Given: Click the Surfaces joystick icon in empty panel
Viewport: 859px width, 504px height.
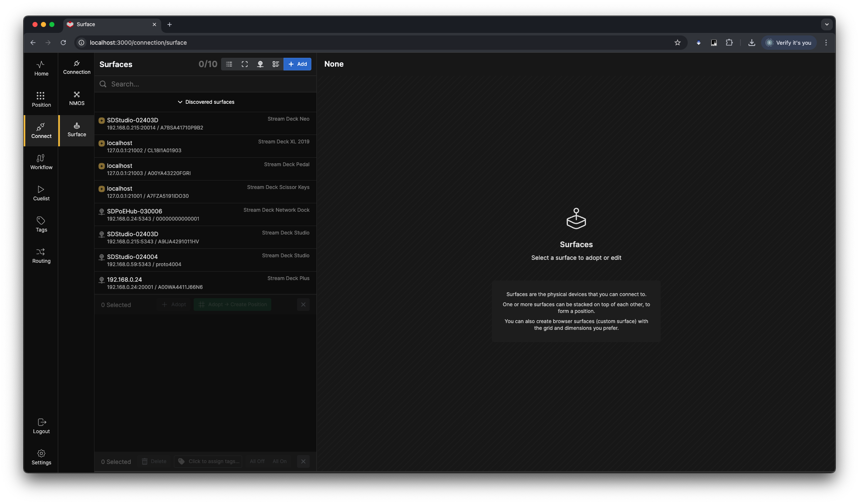Looking at the screenshot, I should click(576, 218).
